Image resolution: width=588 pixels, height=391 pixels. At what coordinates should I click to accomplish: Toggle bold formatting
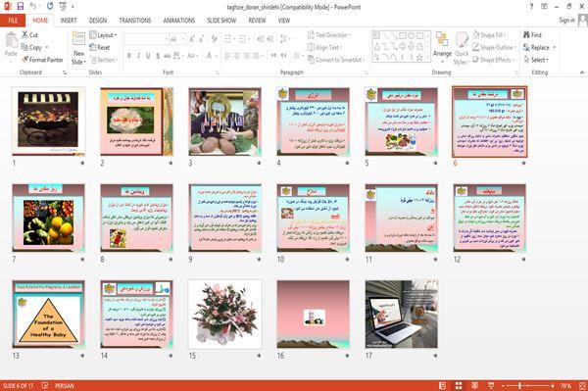click(x=129, y=56)
